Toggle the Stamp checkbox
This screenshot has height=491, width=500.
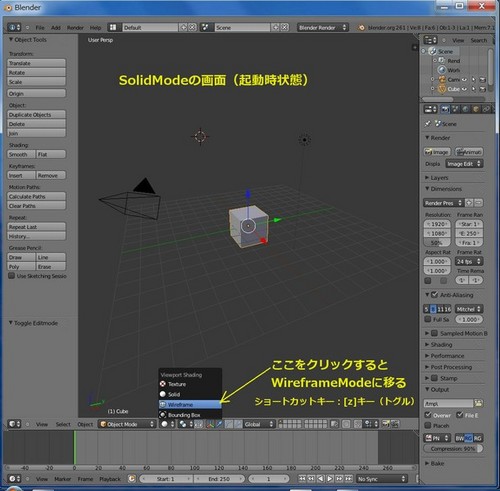coord(434,378)
